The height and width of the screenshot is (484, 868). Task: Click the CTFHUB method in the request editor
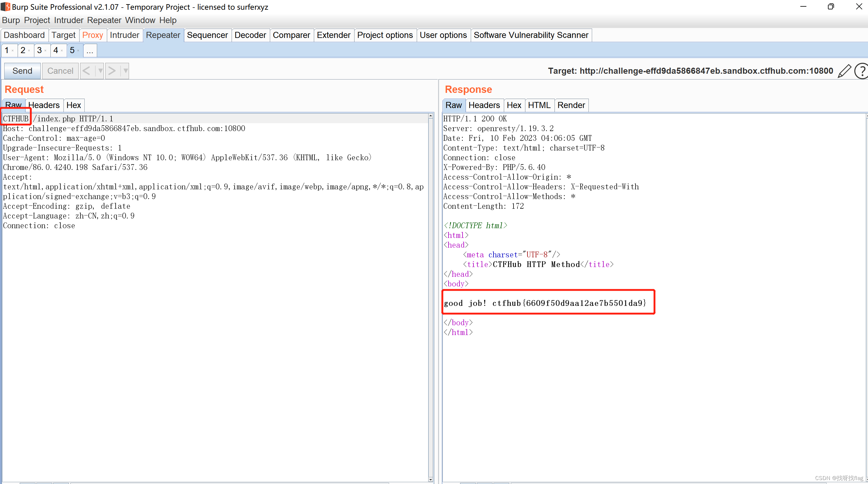coord(15,119)
